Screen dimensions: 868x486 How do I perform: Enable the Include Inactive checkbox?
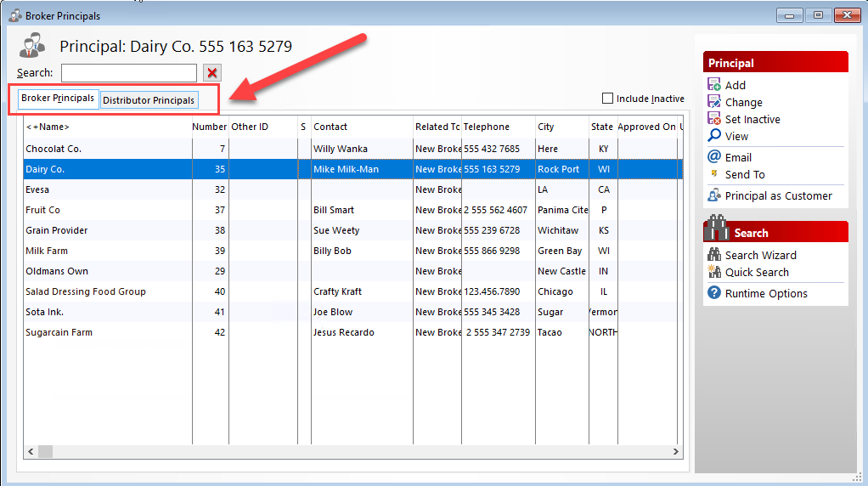[x=607, y=99]
